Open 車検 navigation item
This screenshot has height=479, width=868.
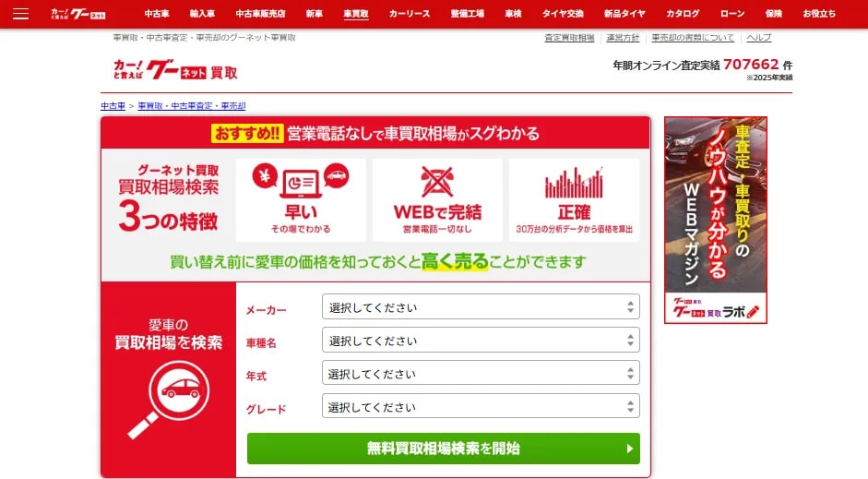coord(513,14)
